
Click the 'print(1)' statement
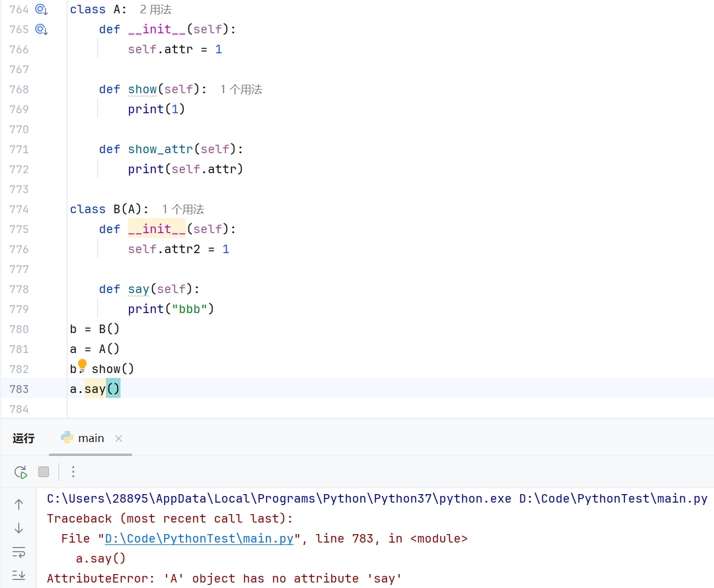(156, 110)
